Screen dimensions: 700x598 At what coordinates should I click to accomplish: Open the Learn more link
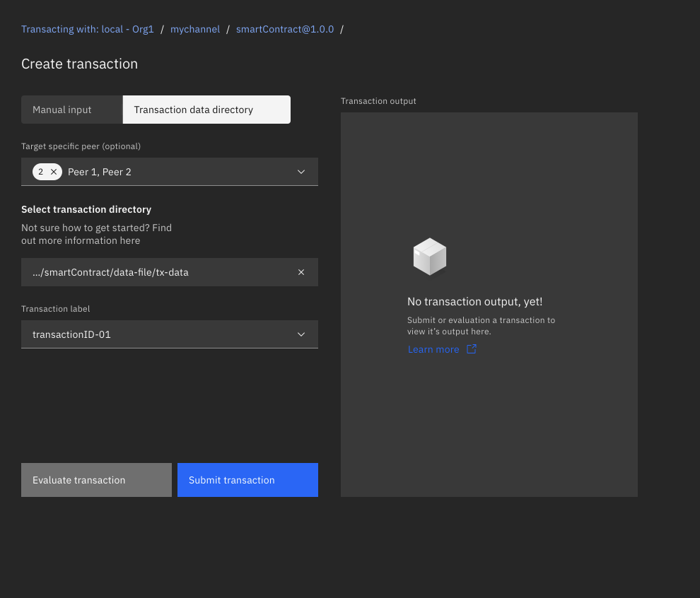pos(433,349)
